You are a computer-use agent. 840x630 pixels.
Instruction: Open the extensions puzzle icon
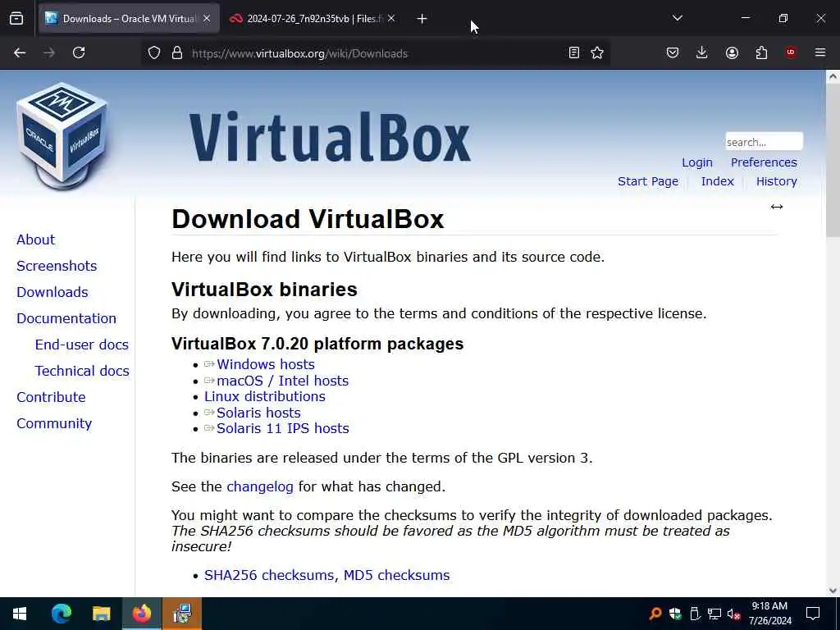[761, 52]
